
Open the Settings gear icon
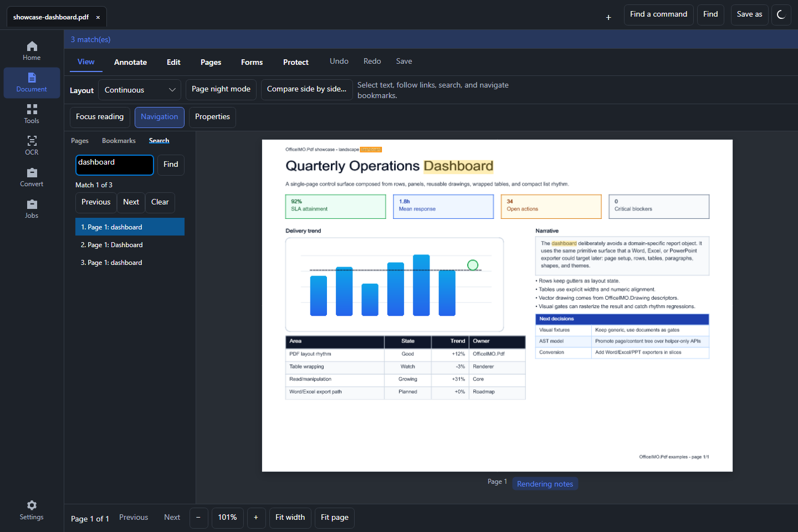click(x=32, y=505)
